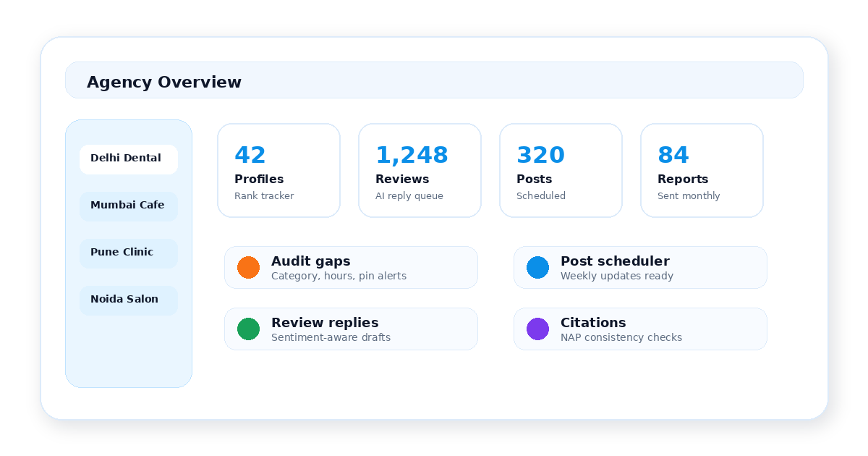868x456 pixels.
Task: Click the blue Post scheduler icon
Action: (x=537, y=267)
